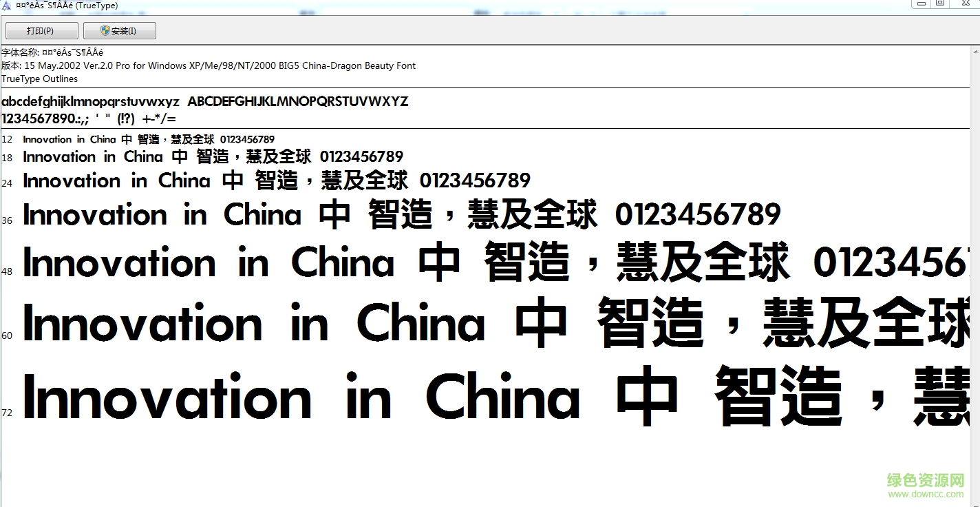Restore down the font preview window
The width and height of the screenshot is (980, 507).
(939, 3)
